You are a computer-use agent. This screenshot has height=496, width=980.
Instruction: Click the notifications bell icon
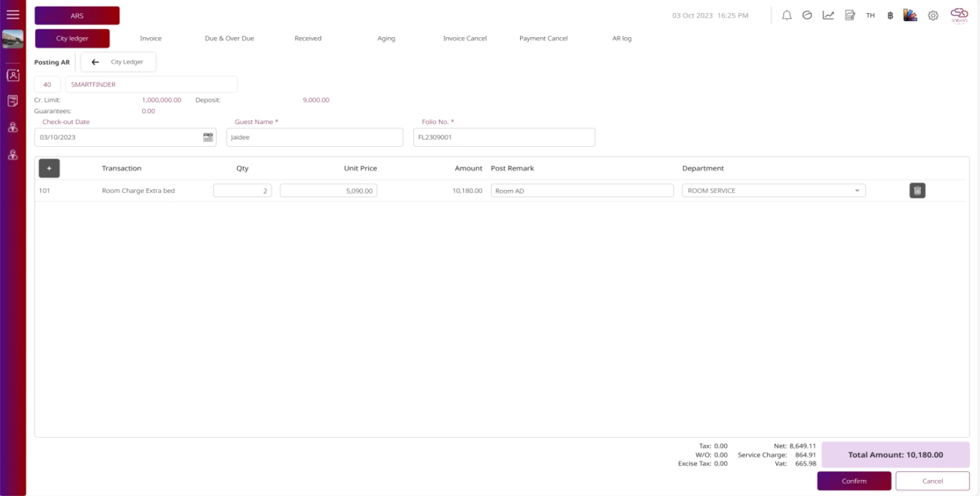pos(787,15)
